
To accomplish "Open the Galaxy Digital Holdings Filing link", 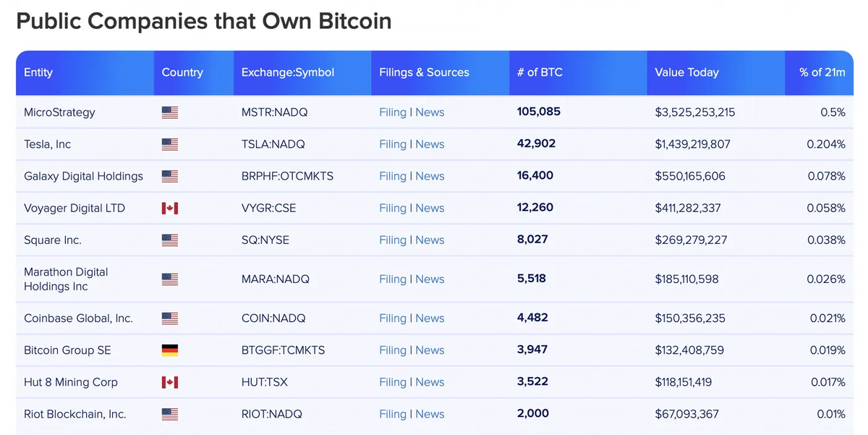I will [x=393, y=176].
